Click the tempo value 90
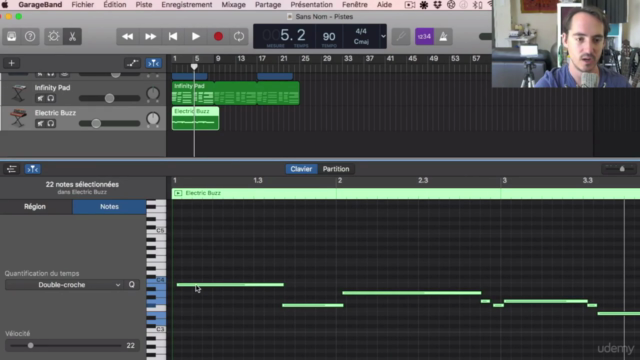The height and width of the screenshot is (360, 640). (329, 36)
